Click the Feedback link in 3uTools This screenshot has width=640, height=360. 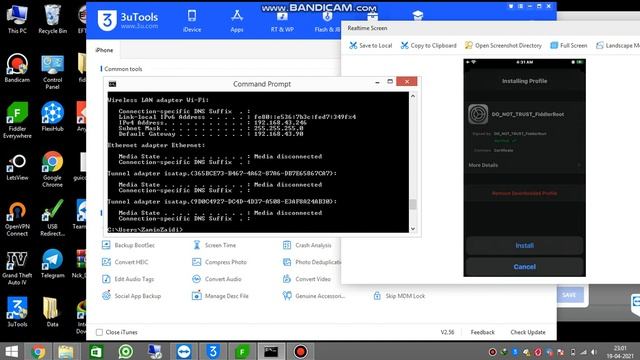click(x=482, y=332)
